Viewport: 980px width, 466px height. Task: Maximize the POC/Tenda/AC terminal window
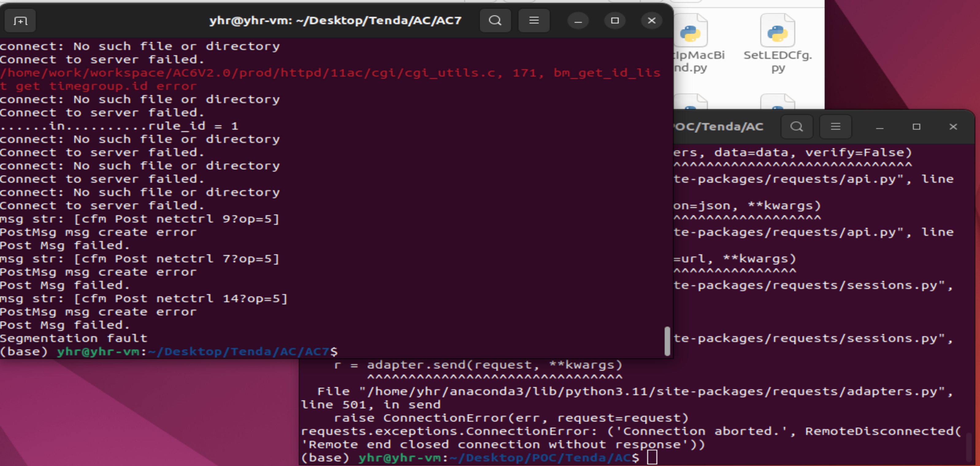(917, 127)
